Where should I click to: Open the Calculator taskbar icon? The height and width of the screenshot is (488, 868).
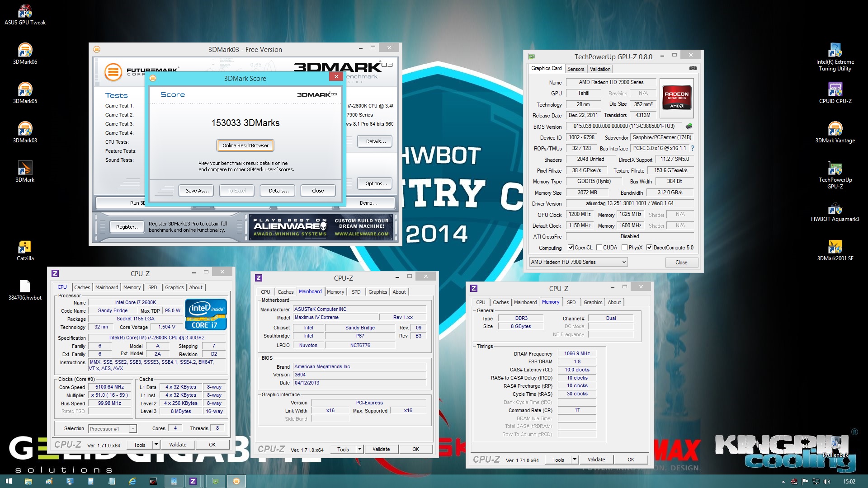(90, 481)
